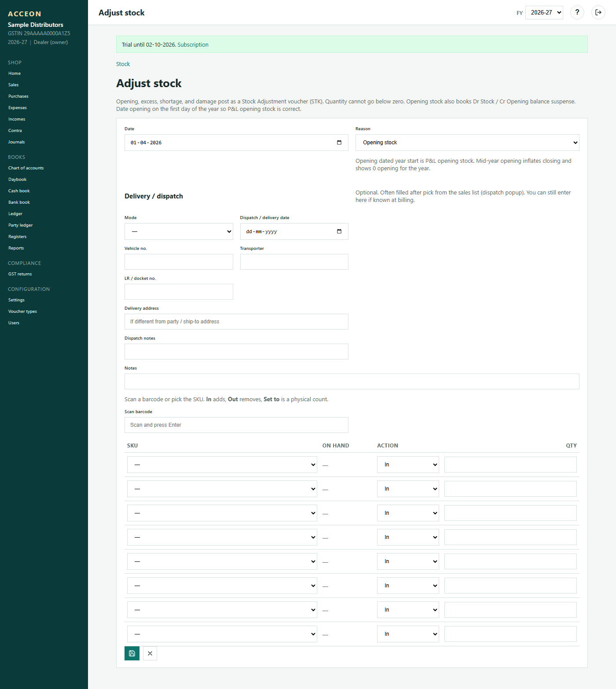Open Reports from the sidebar

click(x=16, y=248)
